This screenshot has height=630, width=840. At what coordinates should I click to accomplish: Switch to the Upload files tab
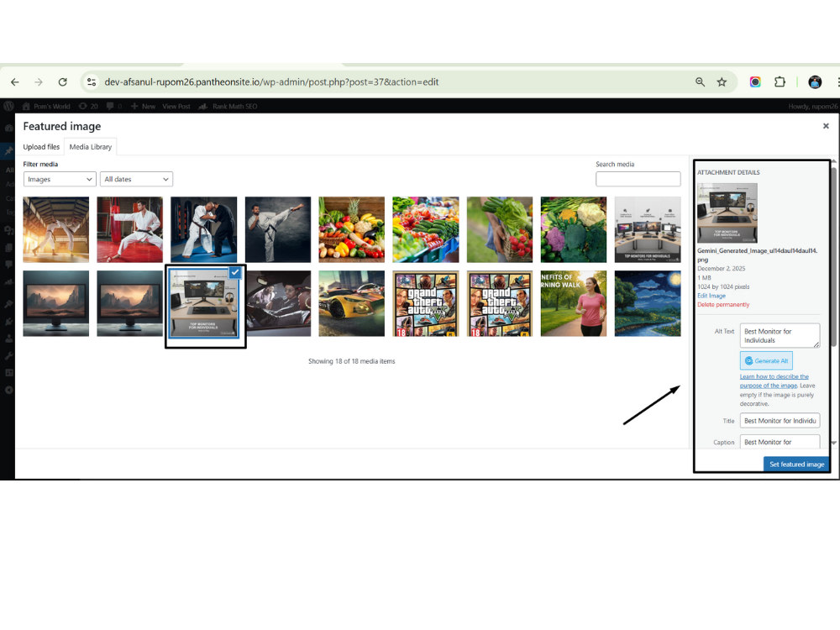click(x=41, y=147)
